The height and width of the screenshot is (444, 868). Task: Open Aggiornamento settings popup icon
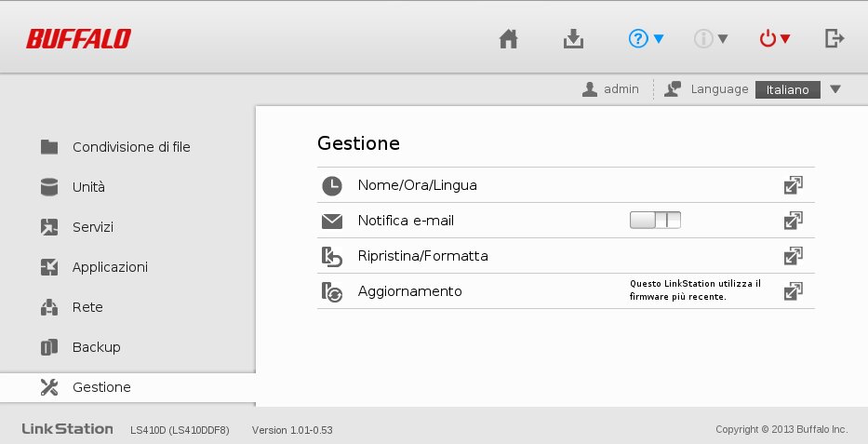(x=794, y=291)
